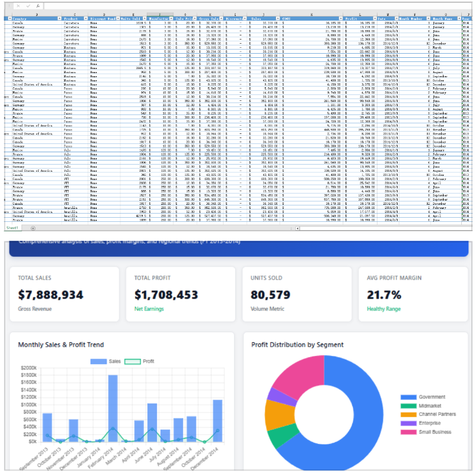Screen dimensions: 476x475
Task: Click in the formula bar input area
Action: pos(258,6)
